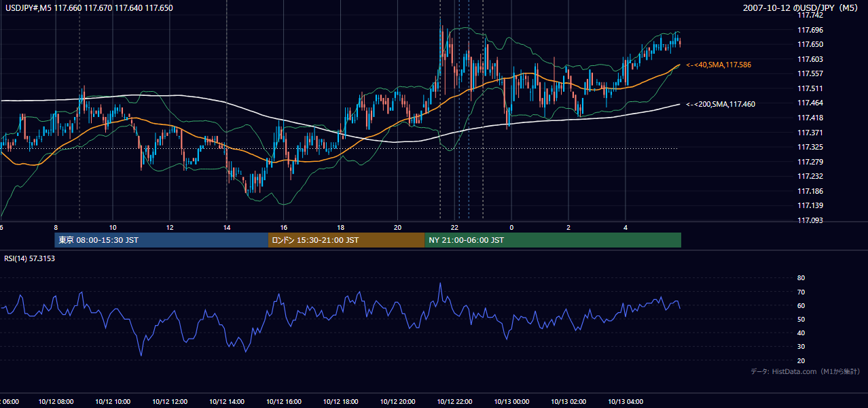Click the 10/12 20:00 bottom time label
This screenshot has height=408, width=868.
(x=397, y=402)
